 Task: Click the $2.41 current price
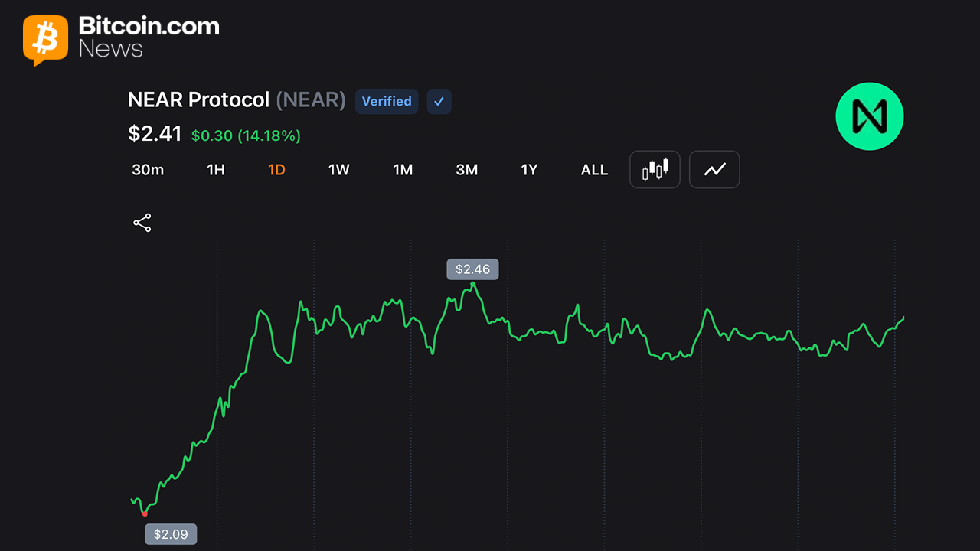click(155, 134)
